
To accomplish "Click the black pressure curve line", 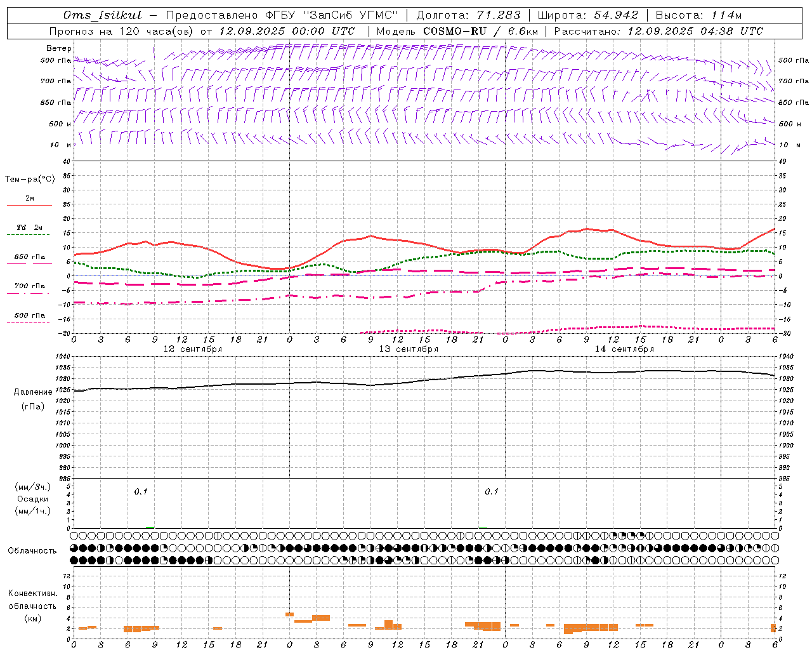I will tap(424, 381).
